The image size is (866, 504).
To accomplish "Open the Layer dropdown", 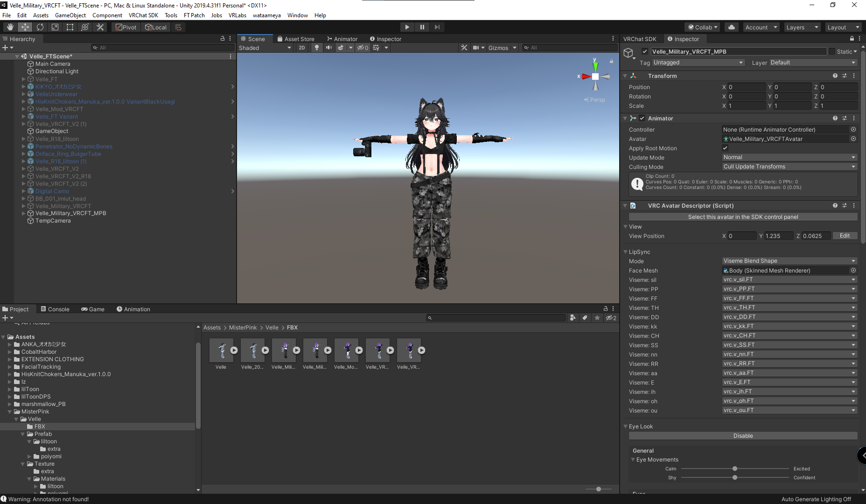I will click(x=813, y=63).
